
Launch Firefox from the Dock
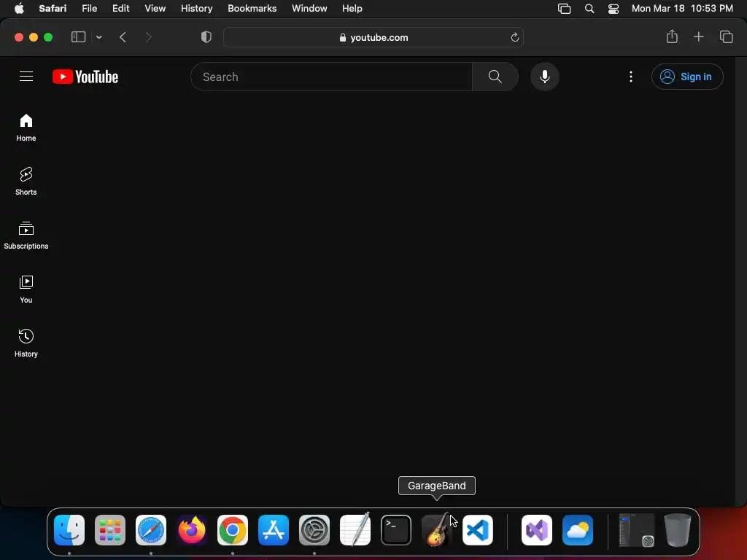point(192,530)
